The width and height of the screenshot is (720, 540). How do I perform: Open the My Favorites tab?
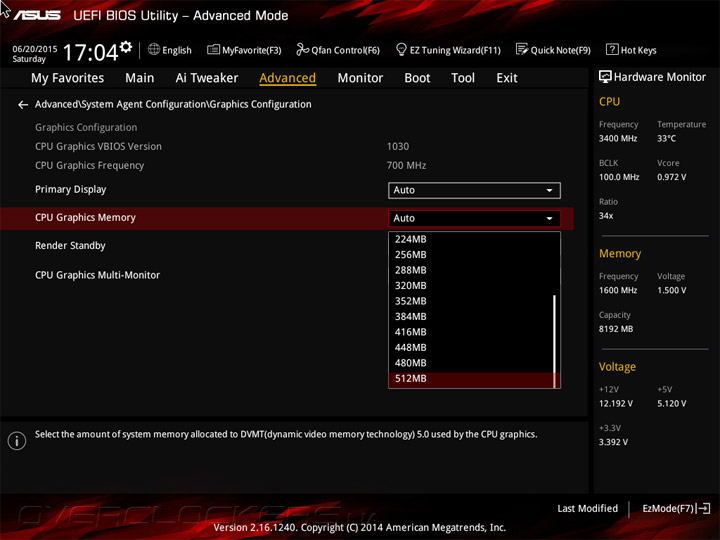click(68, 78)
